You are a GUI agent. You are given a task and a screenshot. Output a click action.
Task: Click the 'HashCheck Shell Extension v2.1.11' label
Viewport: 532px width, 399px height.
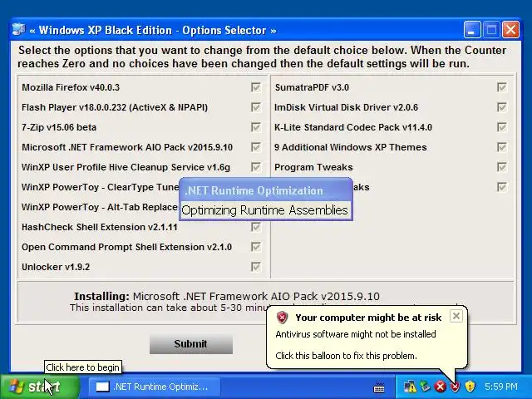pyautogui.click(x=100, y=227)
